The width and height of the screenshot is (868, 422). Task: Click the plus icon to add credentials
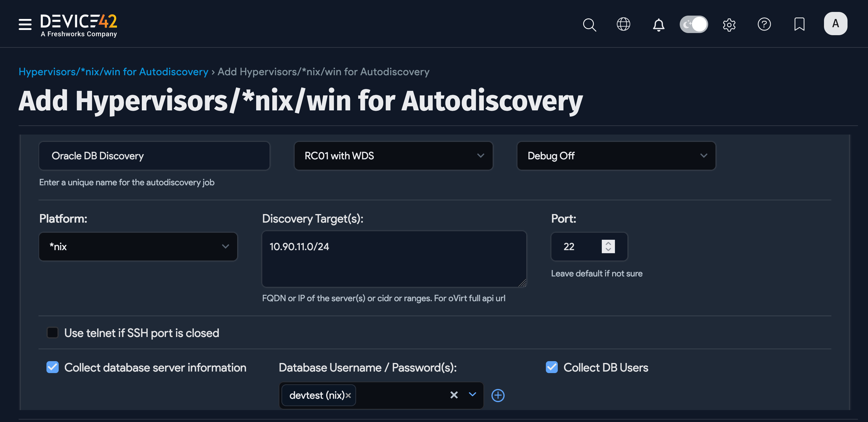click(498, 395)
